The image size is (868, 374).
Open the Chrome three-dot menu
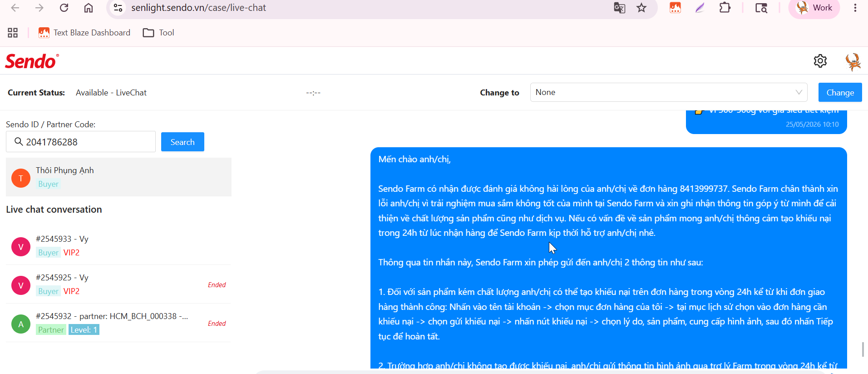[855, 8]
